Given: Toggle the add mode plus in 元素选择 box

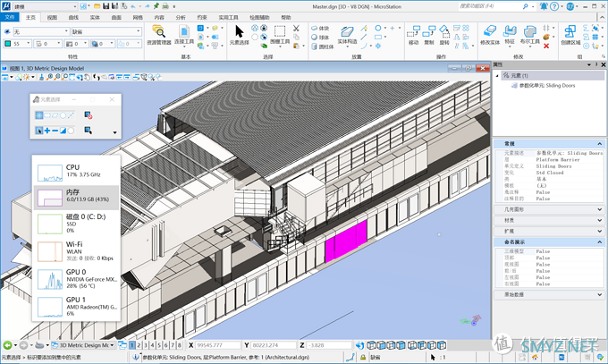Looking at the screenshot, I should (49, 131).
